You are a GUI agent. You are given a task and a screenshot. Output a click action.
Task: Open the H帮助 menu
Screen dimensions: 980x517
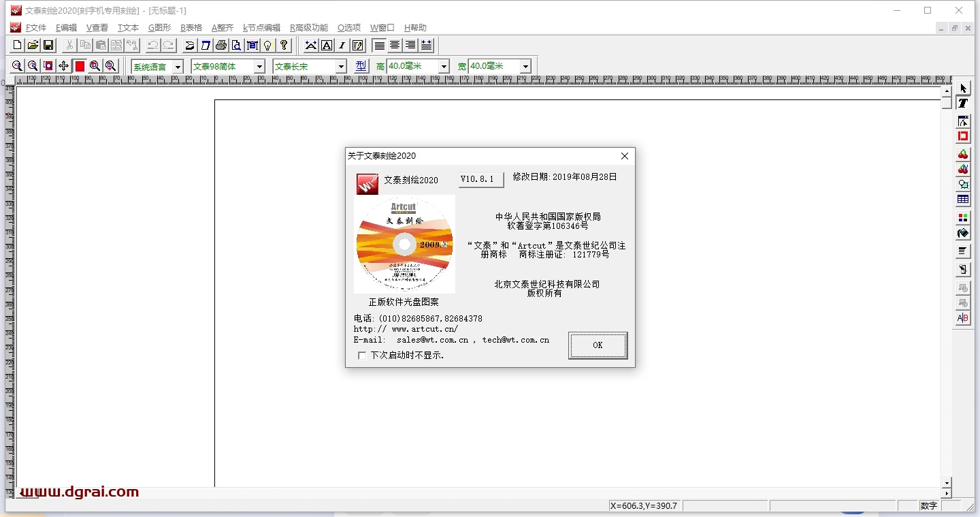pyautogui.click(x=415, y=28)
